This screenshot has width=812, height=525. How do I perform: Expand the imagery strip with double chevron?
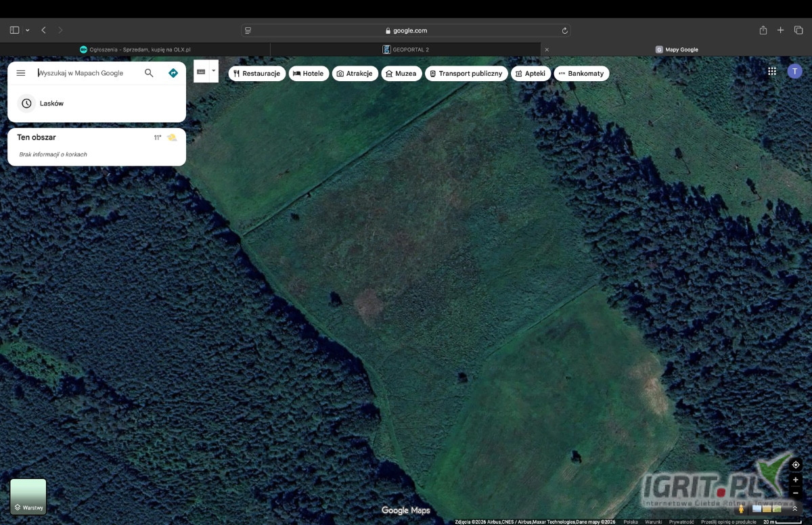point(795,509)
